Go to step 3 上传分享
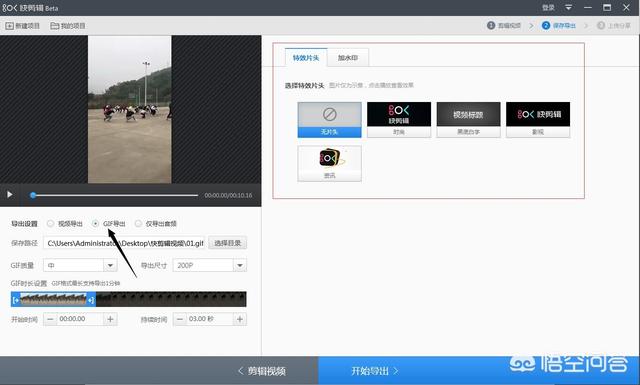 613,25
